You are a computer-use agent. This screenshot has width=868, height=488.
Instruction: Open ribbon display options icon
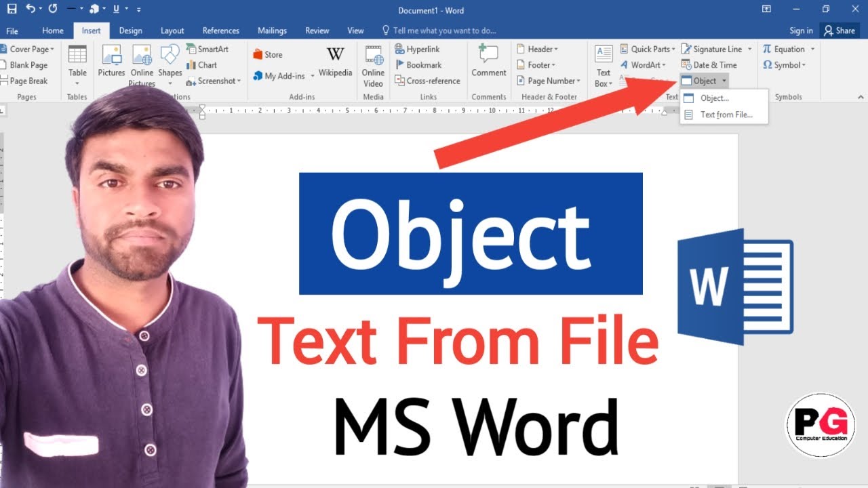pos(766,9)
